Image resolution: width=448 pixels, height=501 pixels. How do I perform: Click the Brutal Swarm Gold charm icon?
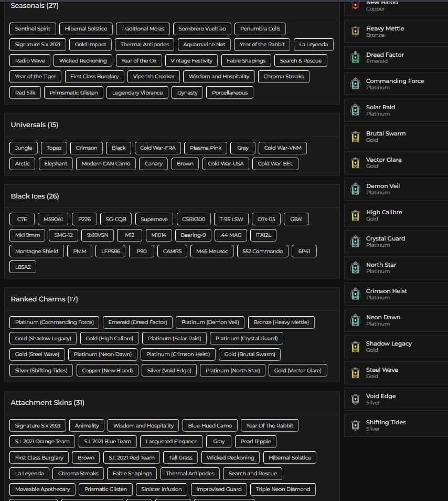355,137
